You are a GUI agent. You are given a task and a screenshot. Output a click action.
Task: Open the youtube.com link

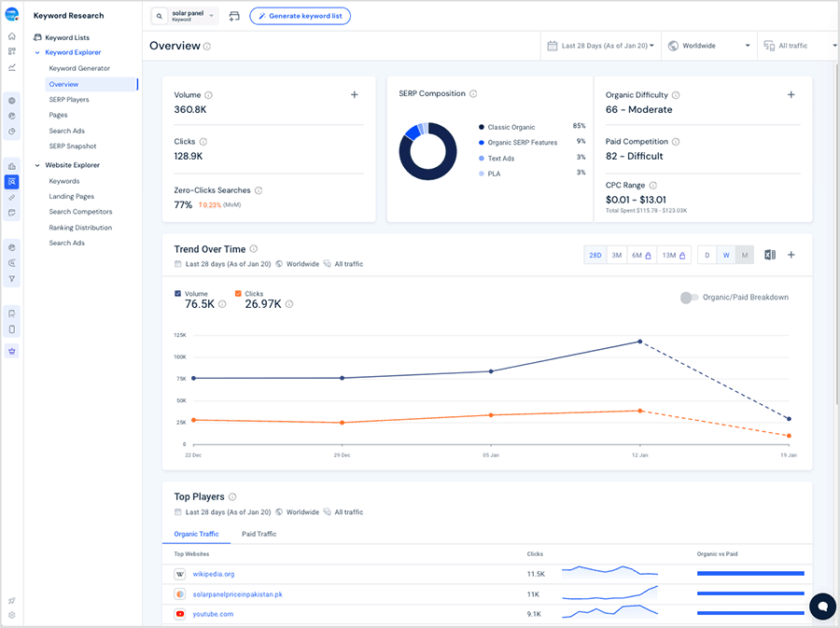[x=213, y=614]
